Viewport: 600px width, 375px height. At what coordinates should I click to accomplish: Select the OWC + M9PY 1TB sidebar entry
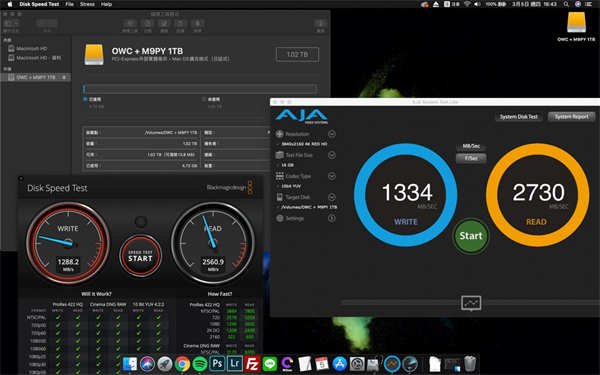click(x=36, y=77)
